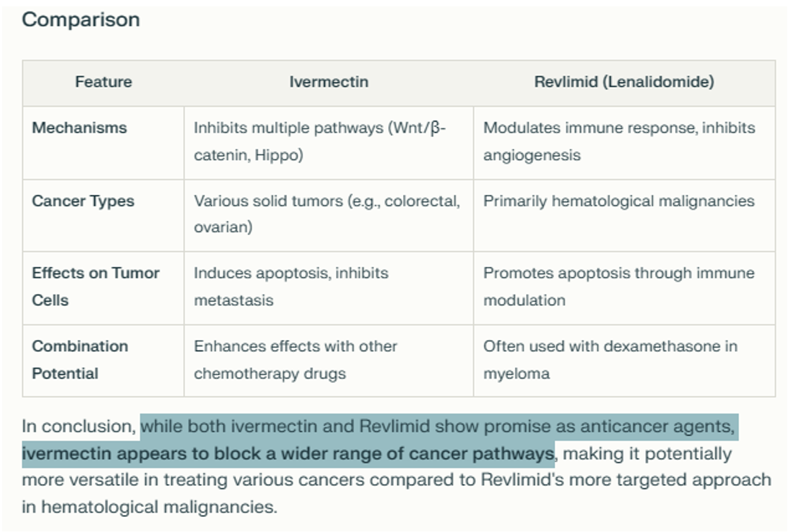Click the Feature column header

point(103,82)
